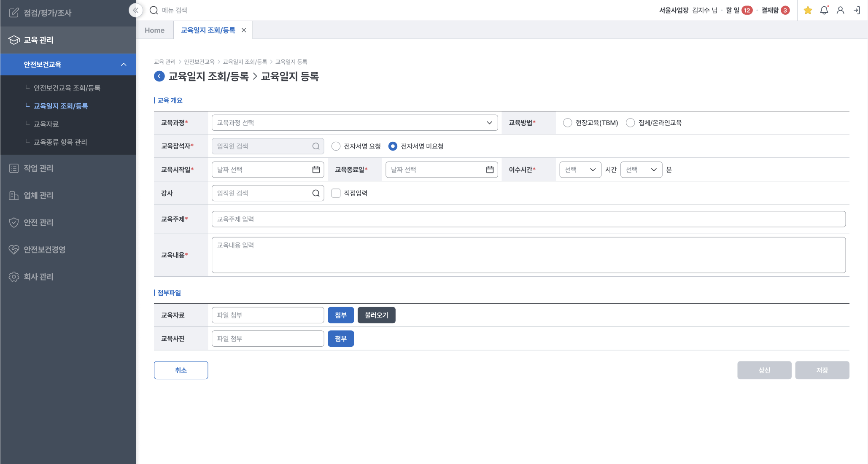Open calendar icon in 교육종료일 field
The width and height of the screenshot is (868, 464).
[490, 170]
